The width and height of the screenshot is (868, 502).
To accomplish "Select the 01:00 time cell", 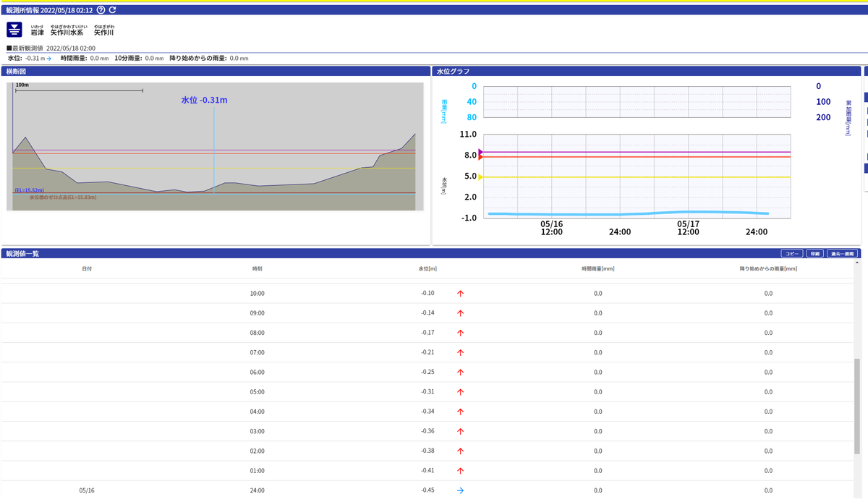I will click(x=258, y=470).
